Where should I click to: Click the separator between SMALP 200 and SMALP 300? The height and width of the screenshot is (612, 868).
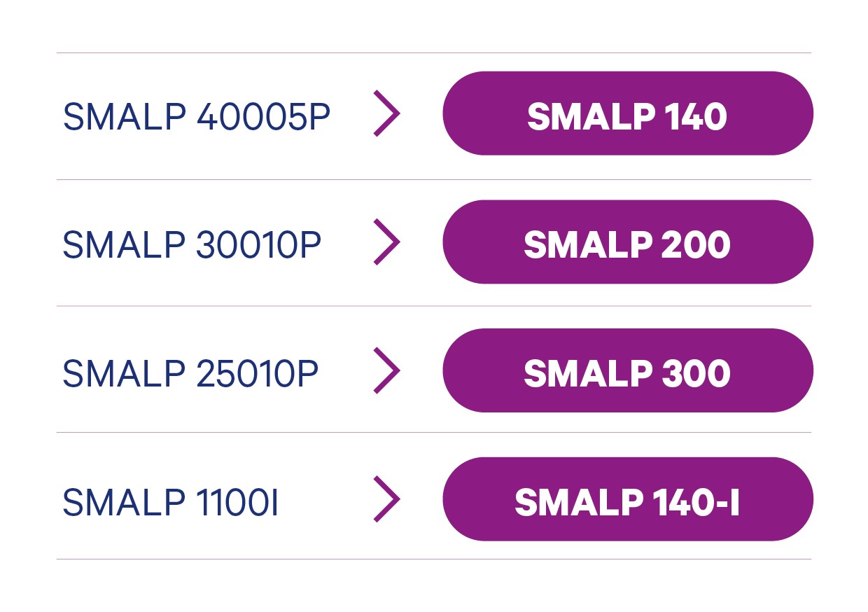434,306
